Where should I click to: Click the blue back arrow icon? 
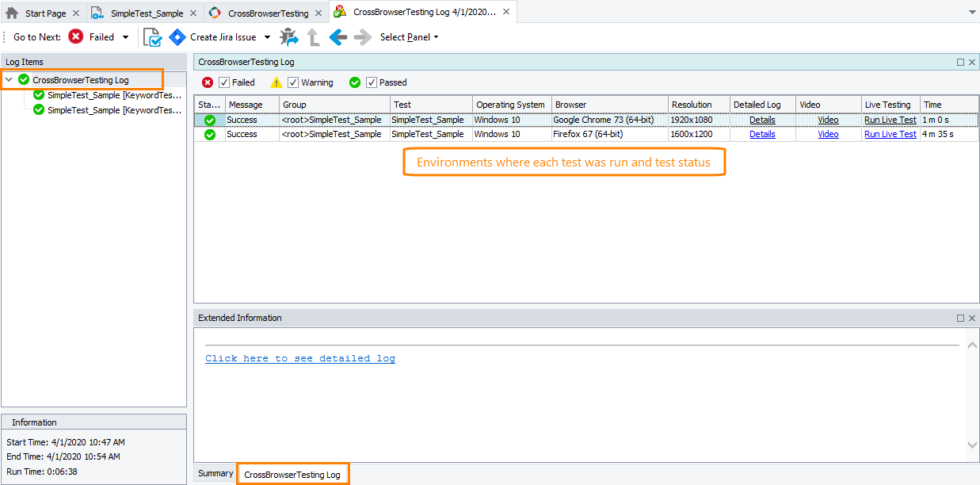click(x=338, y=36)
